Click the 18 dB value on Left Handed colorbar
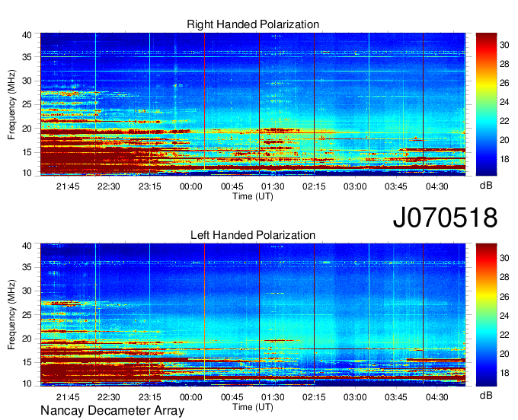Image resolution: width=518 pixels, height=420 pixels. [504, 373]
